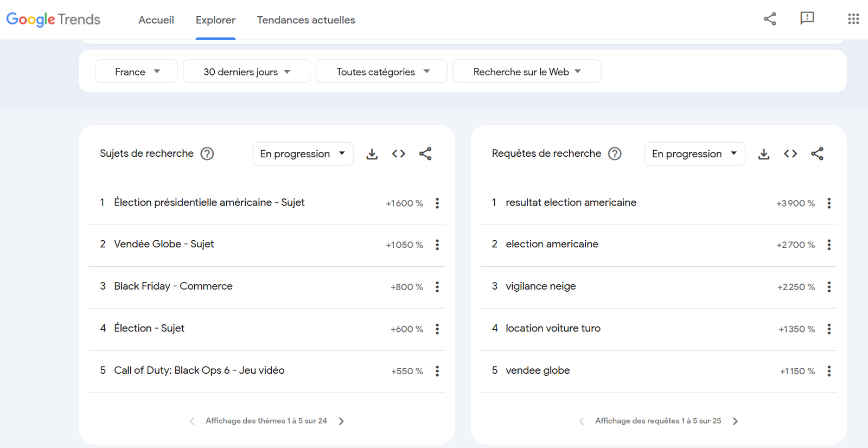The height and width of the screenshot is (448, 868).
Task: Open Black Friday - Commerce topic
Action: [x=173, y=286]
